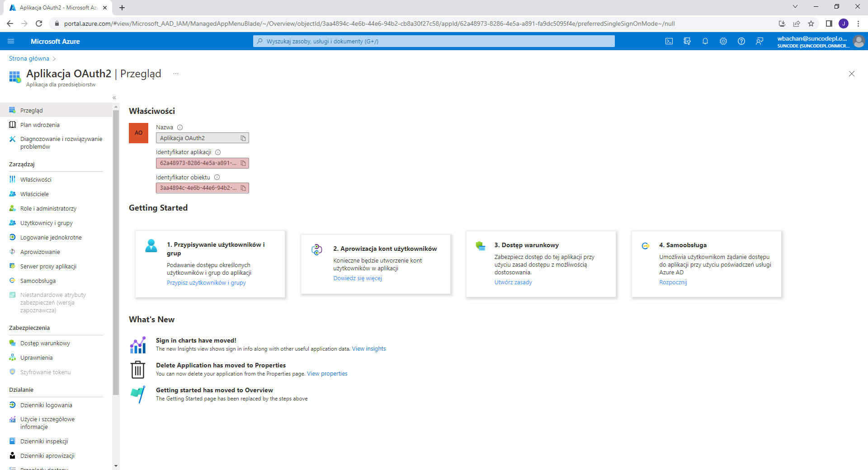This screenshot has width=868, height=470.
Task: Go back in browser history
Action: pos(10,23)
